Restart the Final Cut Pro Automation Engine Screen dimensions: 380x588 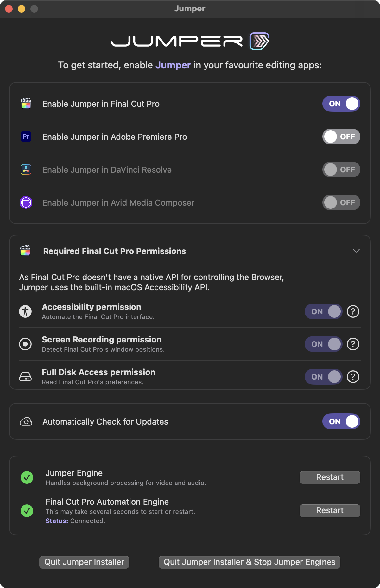[330, 510]
